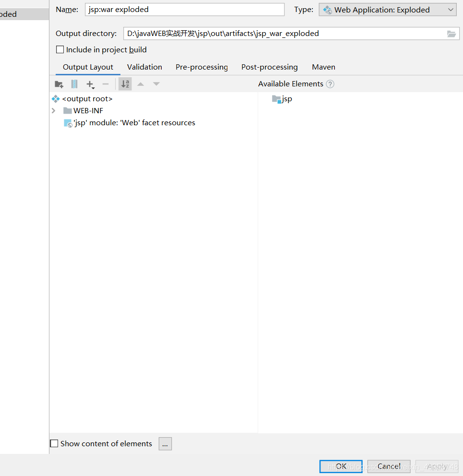Click the Apply button

(437, 466)
